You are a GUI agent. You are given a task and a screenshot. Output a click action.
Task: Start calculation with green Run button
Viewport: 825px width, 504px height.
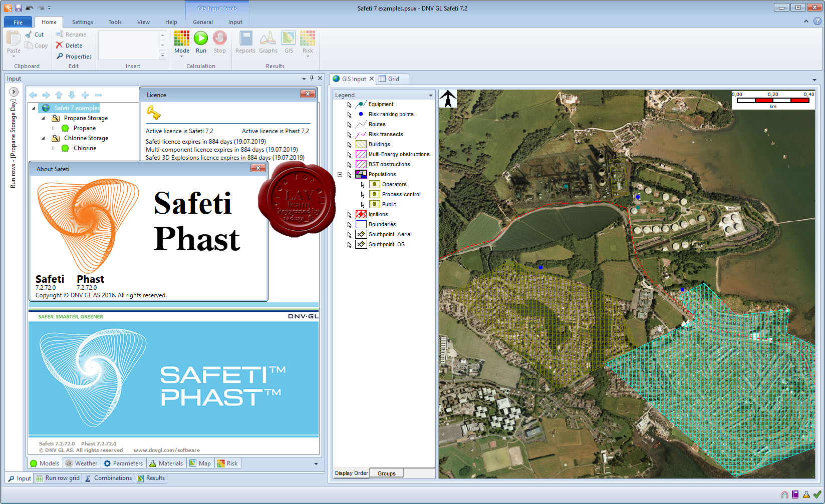[x=201, y=38]
